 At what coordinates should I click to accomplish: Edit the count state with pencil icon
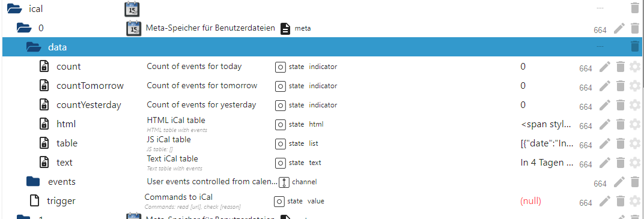(x=604, y=67)
